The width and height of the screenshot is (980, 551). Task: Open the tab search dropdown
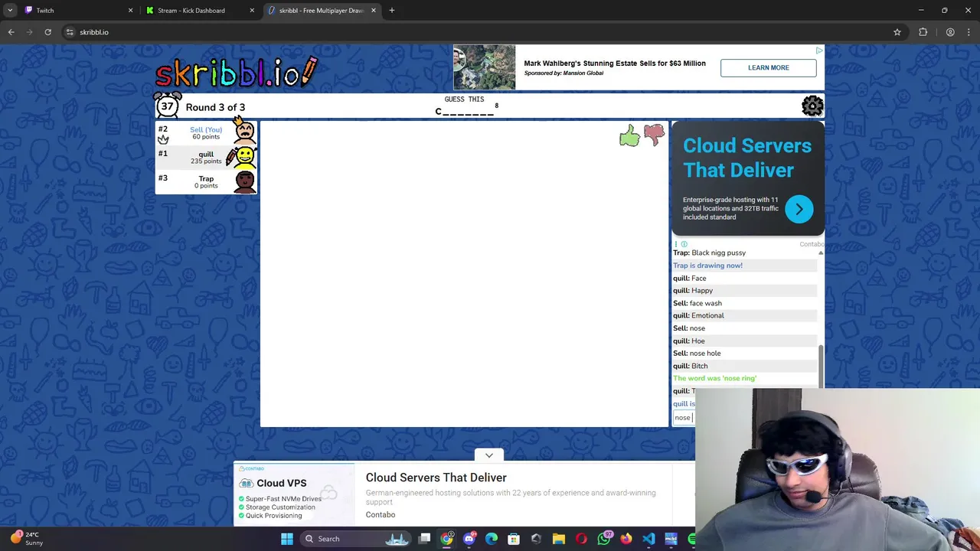tap(10, 10)
